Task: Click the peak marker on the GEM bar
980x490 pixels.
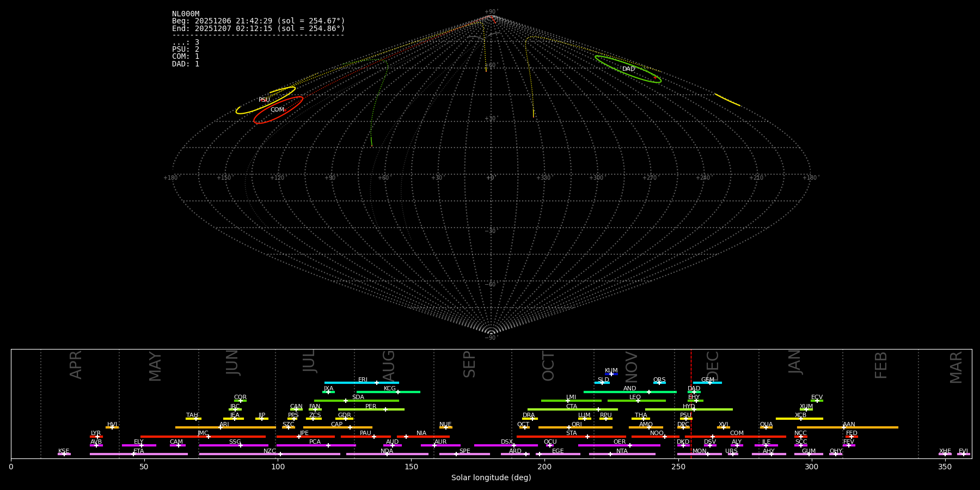Action: coord(709,383)
